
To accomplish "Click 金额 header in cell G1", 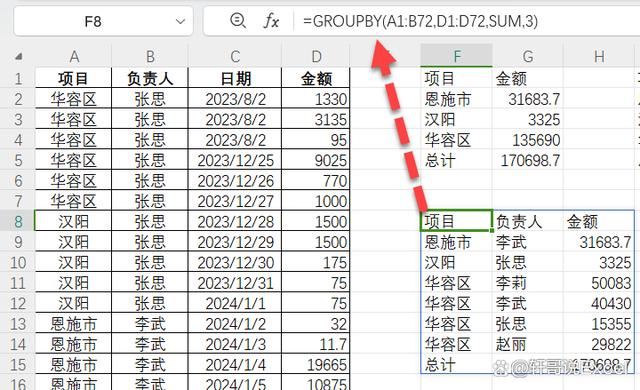I will pos(528,78).
